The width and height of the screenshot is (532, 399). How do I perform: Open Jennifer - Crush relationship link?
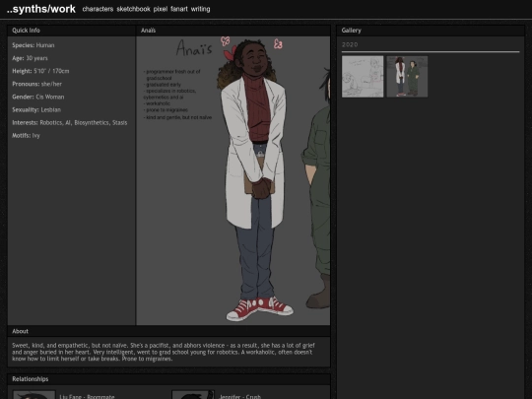coord(239,396)
